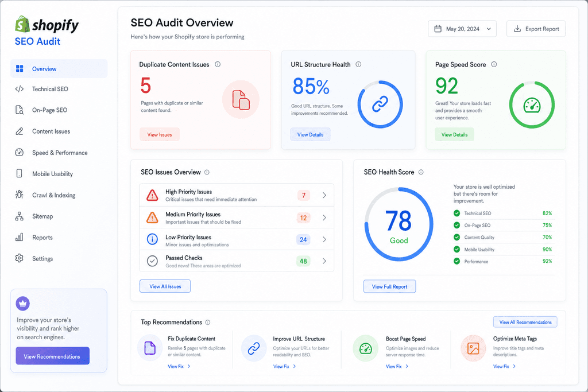This screenshot has width=588, height=392.
Task: Click the Boost Page Speed gauge icon
Action: 366,348
